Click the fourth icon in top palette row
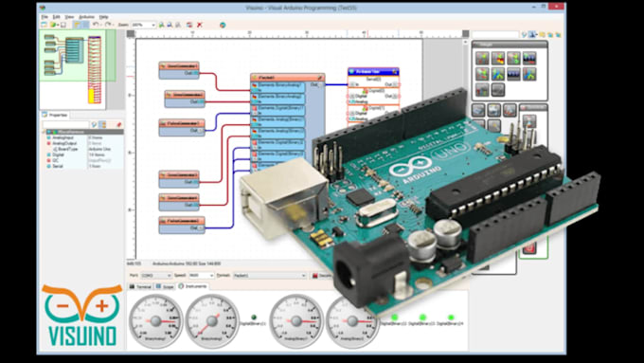This screenshot has width=644, height=363. click(529, 58)
